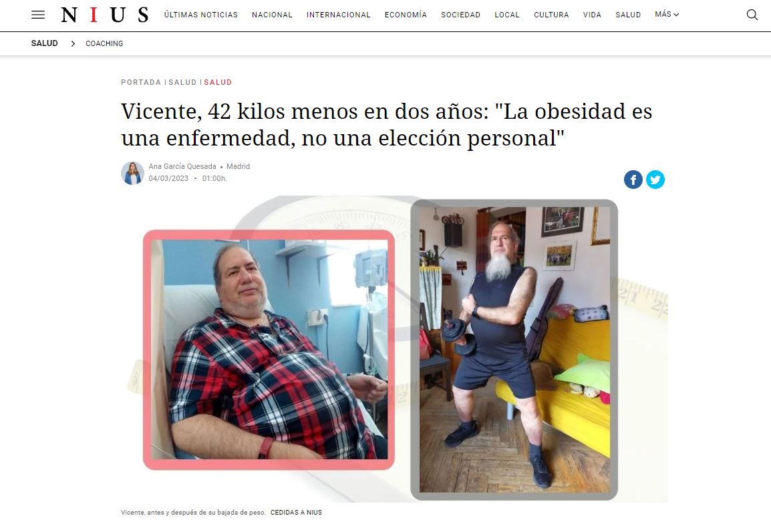Open the INTERNACIONAL menu item
Image resolution: width=771 pixels, height=532 pixels.
tap(338, 15)
